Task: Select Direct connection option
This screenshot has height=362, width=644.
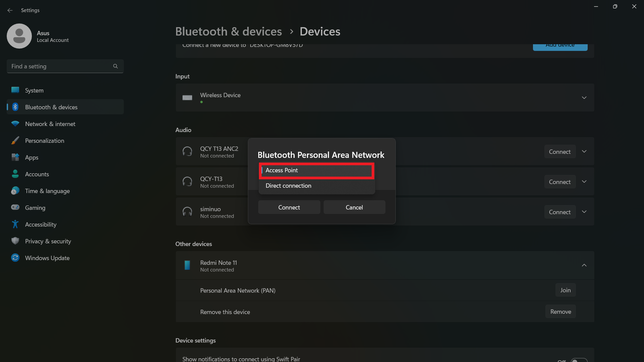Action: pyautogui.click(x=317, y=186)
